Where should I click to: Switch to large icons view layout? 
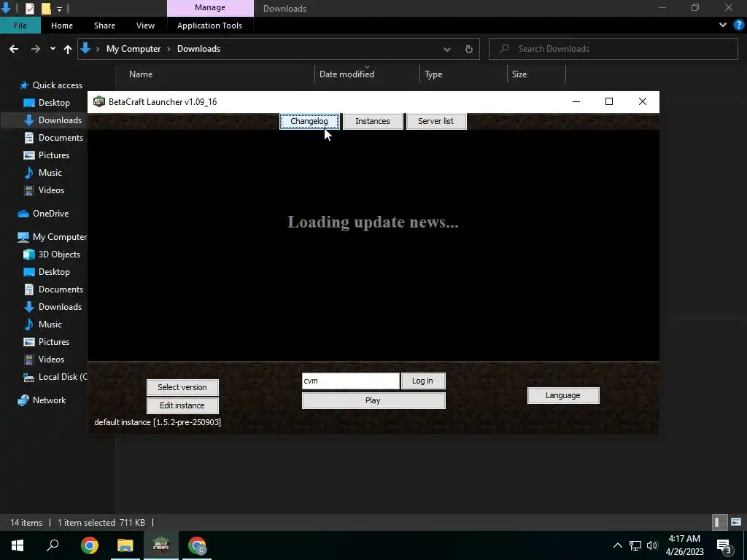737,522
